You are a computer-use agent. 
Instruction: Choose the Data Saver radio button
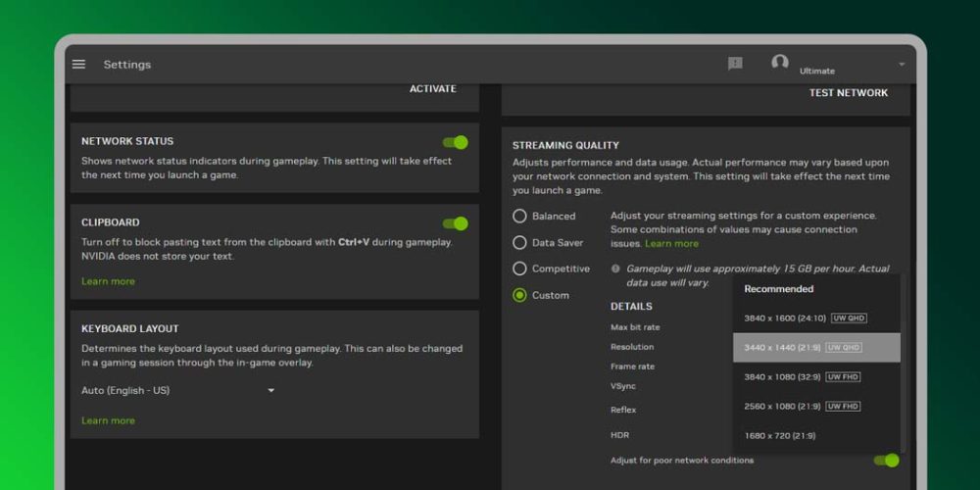(520, 243)
